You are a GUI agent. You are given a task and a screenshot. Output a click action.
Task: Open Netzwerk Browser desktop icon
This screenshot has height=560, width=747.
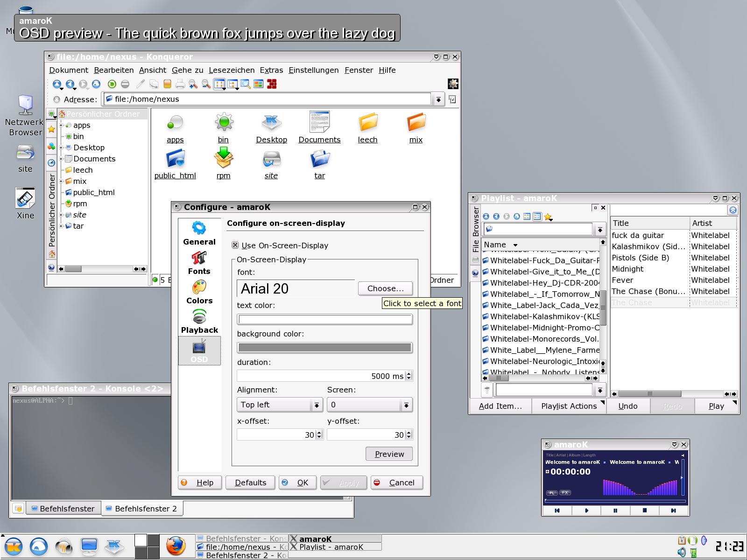tap(25, 115)
